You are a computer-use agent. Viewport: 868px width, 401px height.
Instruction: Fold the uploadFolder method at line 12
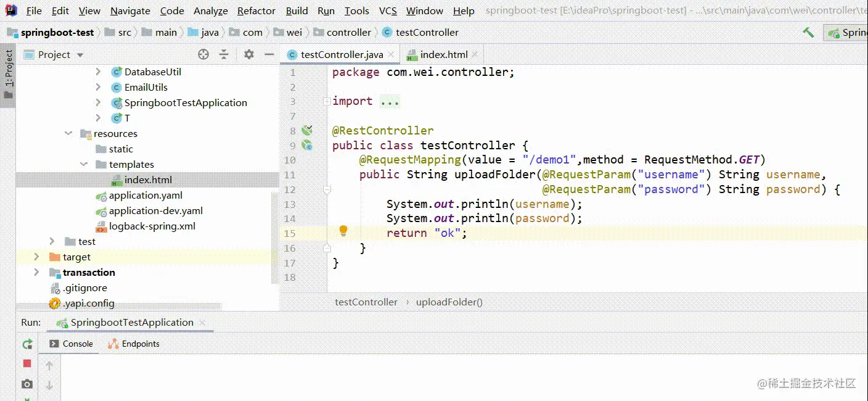pos(327,190)
